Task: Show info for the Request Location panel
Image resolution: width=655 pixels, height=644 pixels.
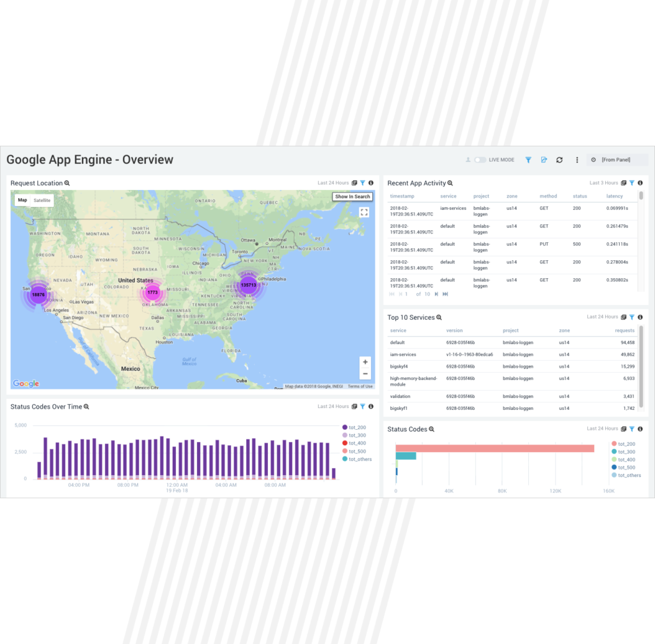Action: (370, 183)
